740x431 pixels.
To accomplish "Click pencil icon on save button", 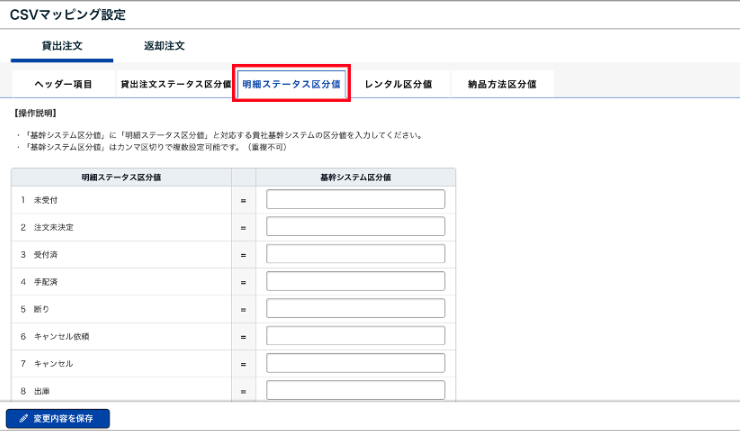I will click(x=23, y=418).
